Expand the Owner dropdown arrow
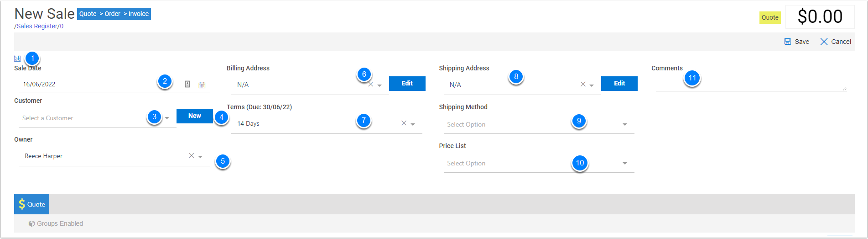Viewport: 868px width, 239px height. [x=200, y=157]
